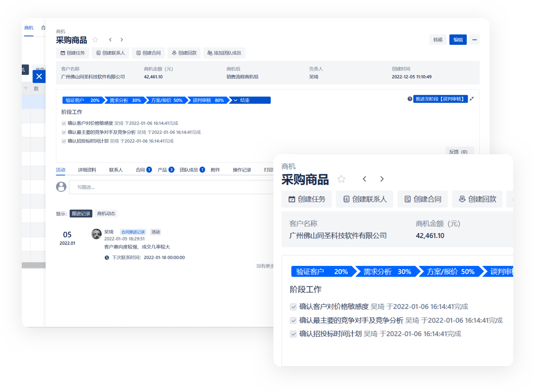The height and width of the screenshot is (392, 535).
Task: Click 添加团队成员 button in back window
Action: pos(224,53)
